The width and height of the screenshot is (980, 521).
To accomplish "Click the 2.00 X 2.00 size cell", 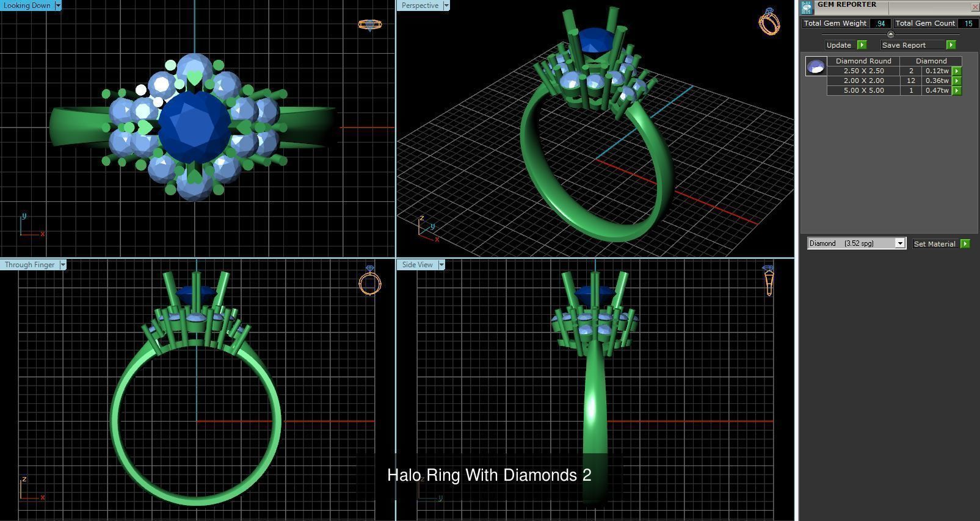I will tap(863, 81).
